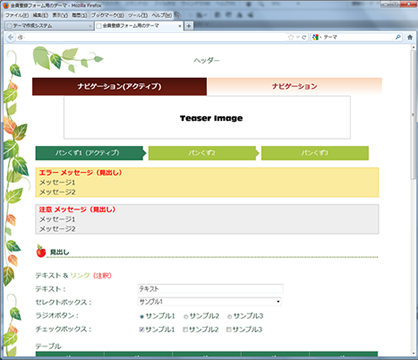Screen dimensions: 418x360
Task: Click the red apple icon beside 見出し
Action: 41,251
